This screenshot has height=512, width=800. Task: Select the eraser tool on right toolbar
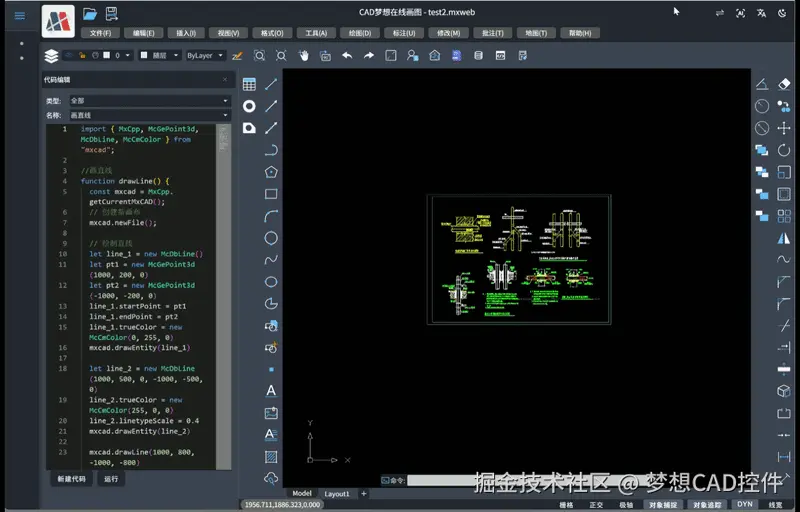784,84
